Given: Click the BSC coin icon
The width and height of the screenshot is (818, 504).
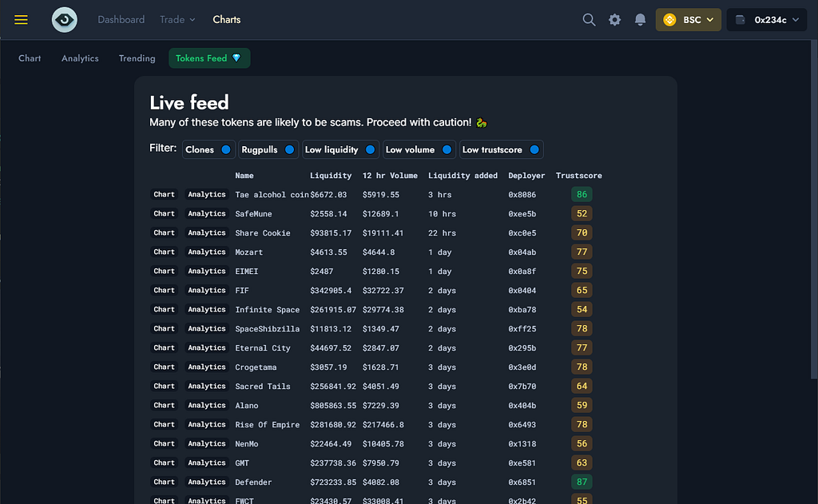Looking at the screenshot, I should pos(670,20).
